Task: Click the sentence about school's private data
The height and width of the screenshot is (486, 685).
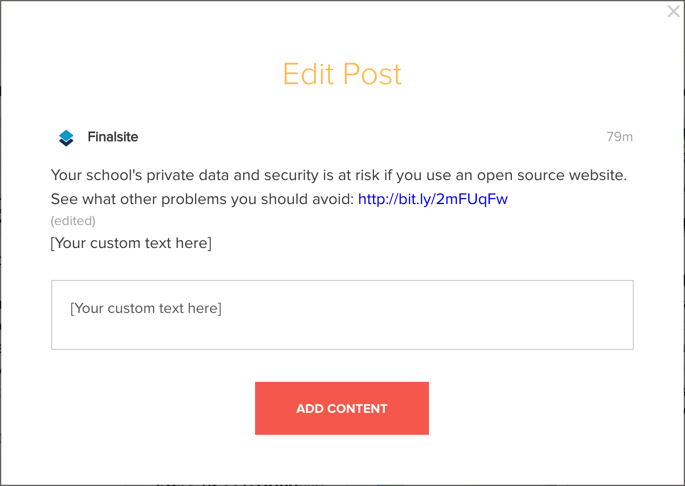Action: [x=339, y=175]
